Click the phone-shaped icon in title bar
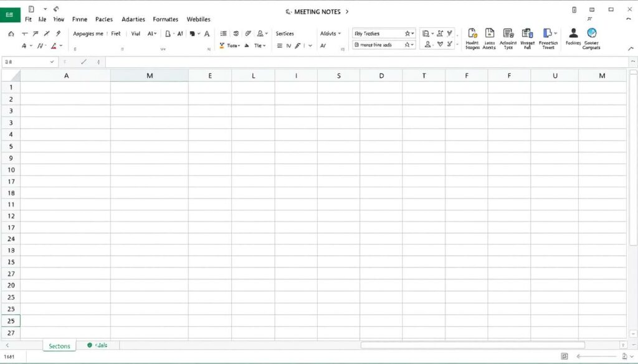This screenshot has width=638, height=364. point(574,10)
